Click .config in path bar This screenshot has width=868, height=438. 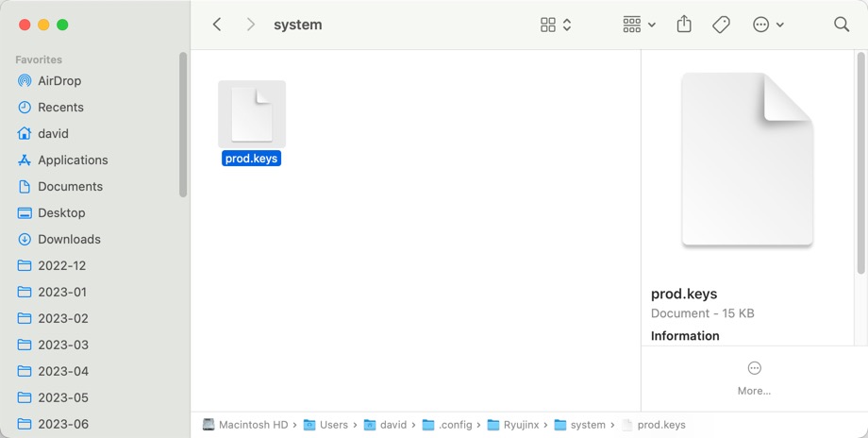coord(446,425)
